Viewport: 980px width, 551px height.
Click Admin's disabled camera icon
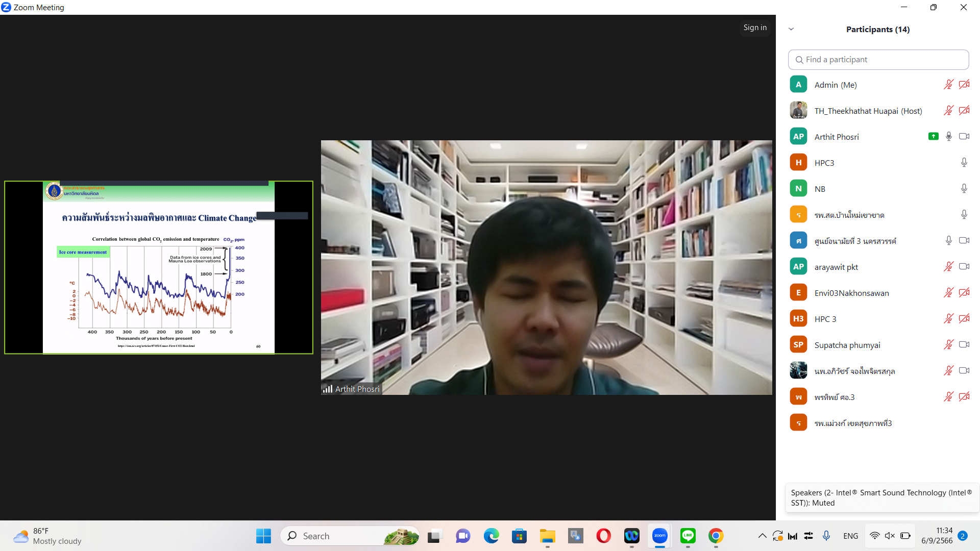click(964, 85)
